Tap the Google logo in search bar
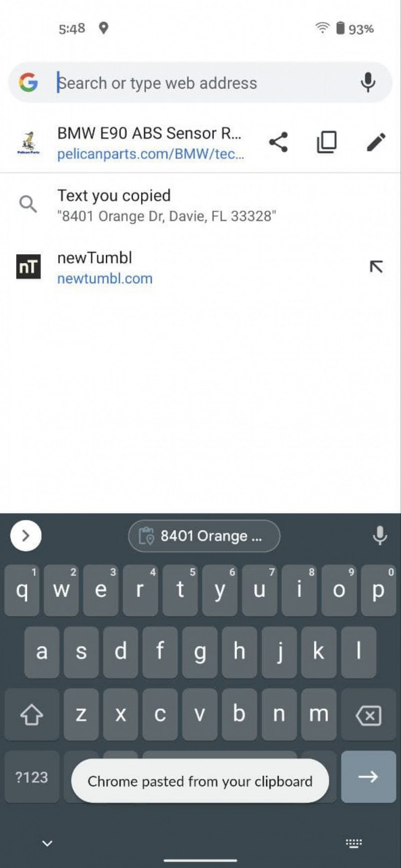Image resolution: width=401 pixels, height=868 pixels. click(x=28, y=83)
